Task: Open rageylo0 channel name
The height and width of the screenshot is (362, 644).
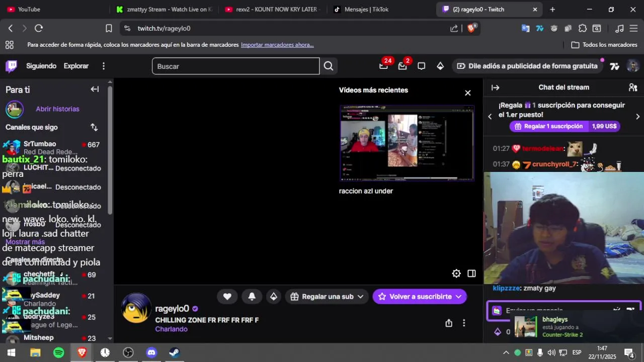Action: (172, 309)
